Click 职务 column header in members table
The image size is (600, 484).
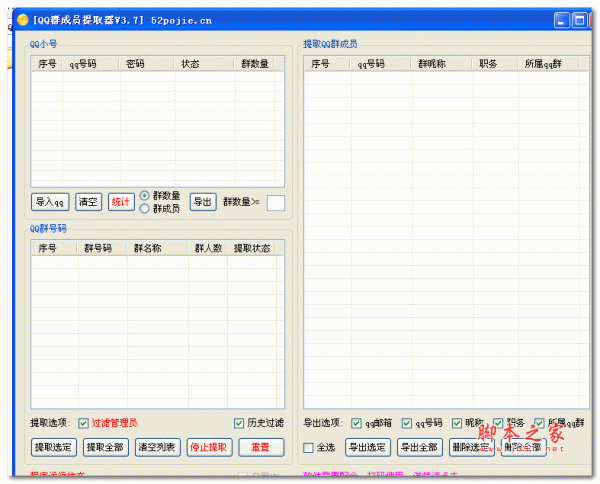[x=495, y=64]
